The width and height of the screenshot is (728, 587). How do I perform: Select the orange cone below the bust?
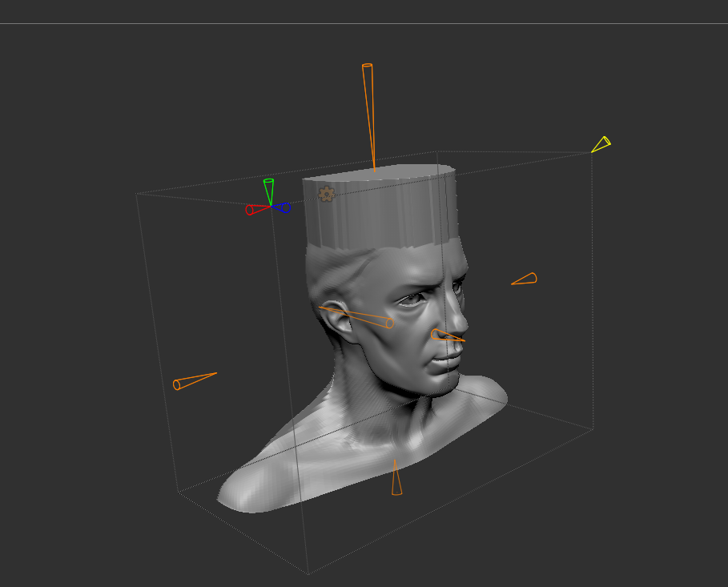396,478
